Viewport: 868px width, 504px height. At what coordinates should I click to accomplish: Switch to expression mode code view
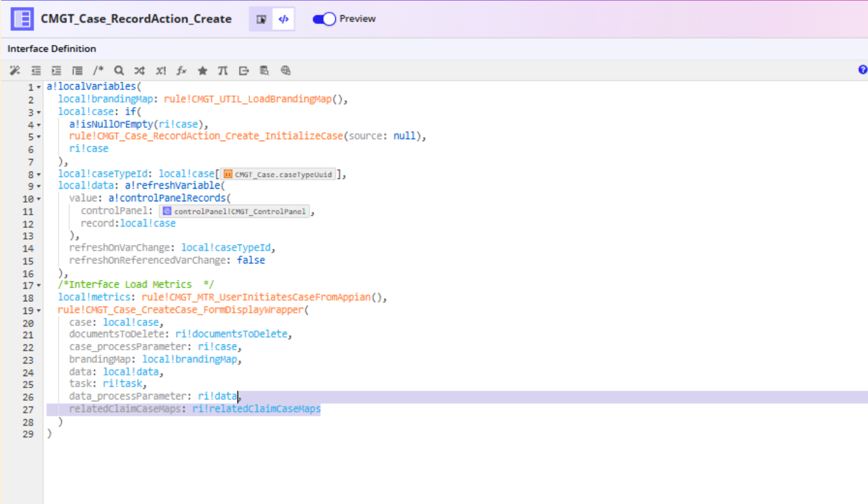click(283, 19)
